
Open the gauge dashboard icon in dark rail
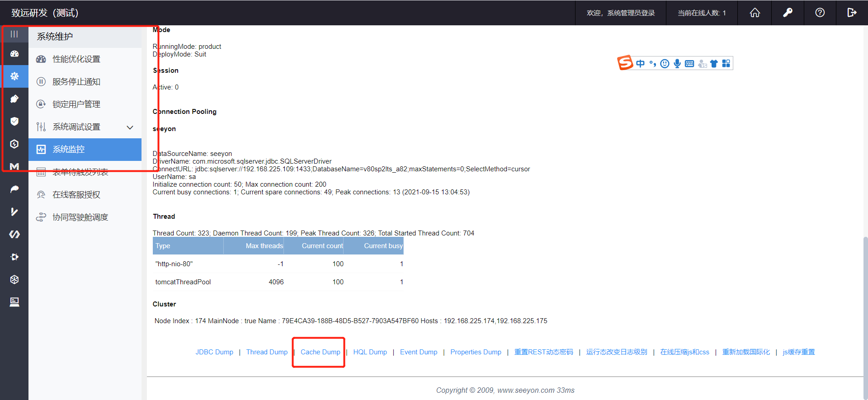14,54
